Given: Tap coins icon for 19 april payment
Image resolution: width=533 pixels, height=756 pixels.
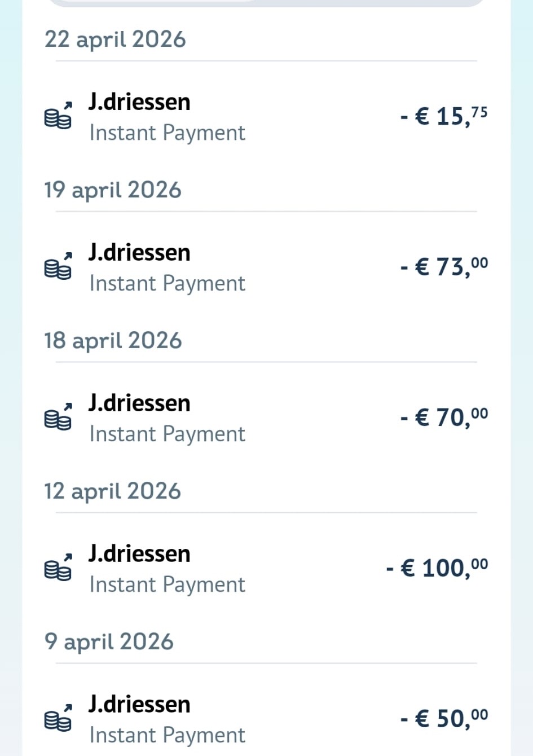Looking at the screenshot, I should click(58, 266).
